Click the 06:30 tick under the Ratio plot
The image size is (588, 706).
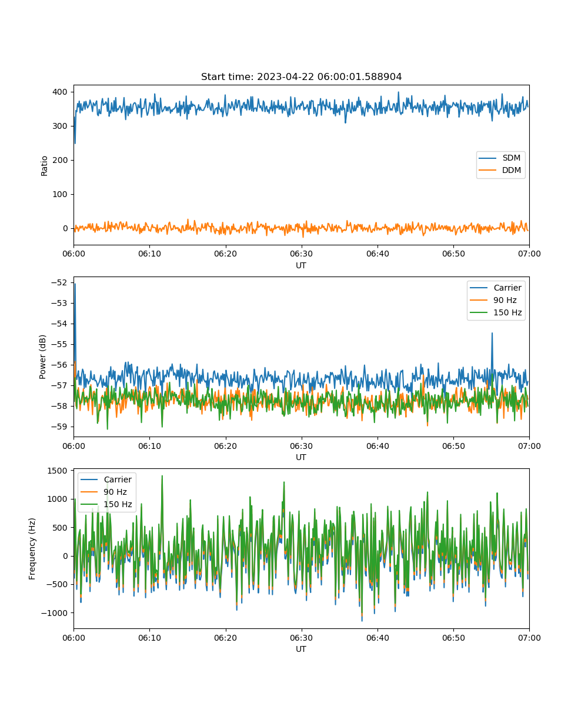pos(301,254)
